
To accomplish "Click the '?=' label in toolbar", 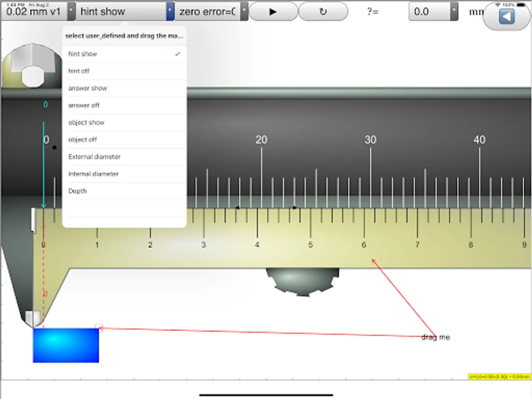I will point(373,12).
